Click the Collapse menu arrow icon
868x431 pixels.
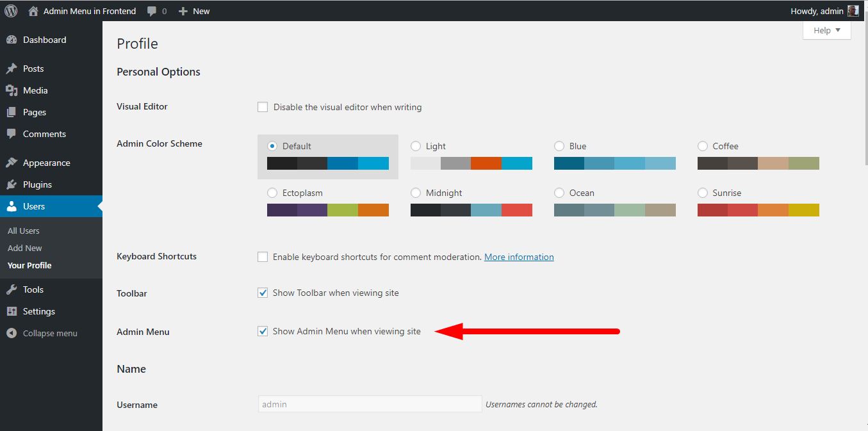coord(12,333)
